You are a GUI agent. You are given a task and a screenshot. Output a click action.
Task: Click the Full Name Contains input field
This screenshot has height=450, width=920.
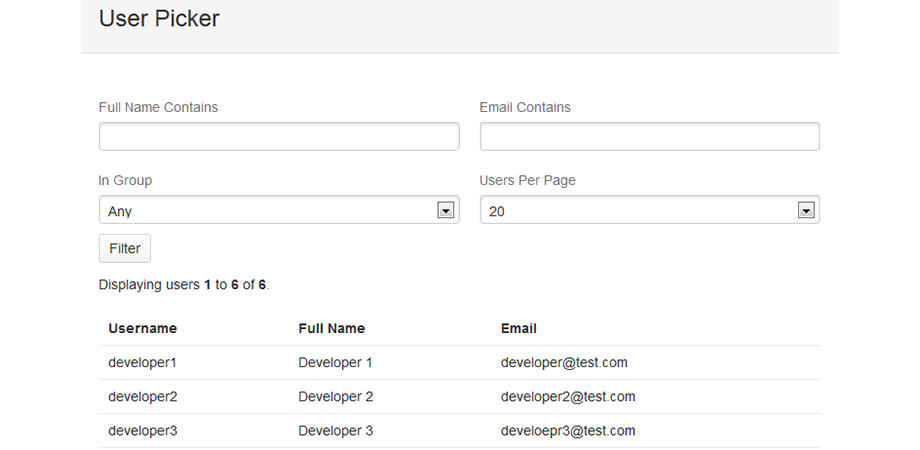(279, 137)
